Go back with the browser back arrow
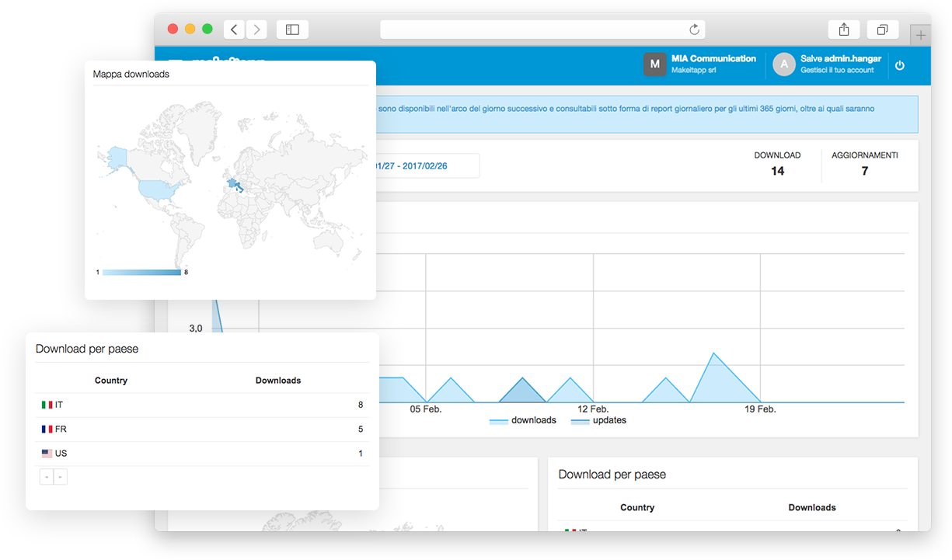952x560 pixels. pyautogui.click(x=235, y=30)
